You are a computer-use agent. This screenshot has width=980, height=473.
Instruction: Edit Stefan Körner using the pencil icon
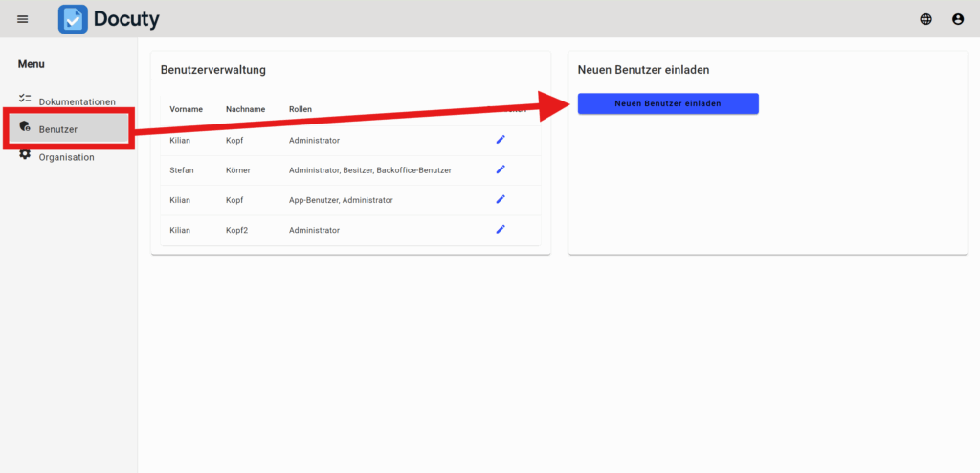click(500, 169)
